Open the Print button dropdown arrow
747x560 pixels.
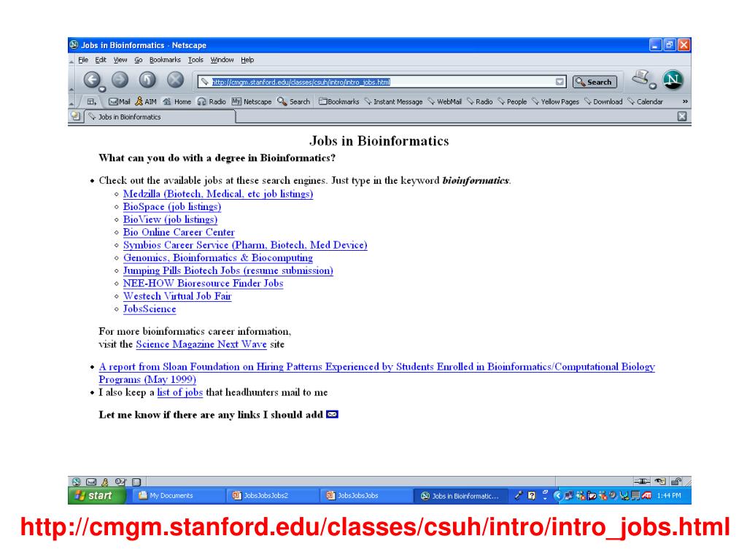(653, 86)
